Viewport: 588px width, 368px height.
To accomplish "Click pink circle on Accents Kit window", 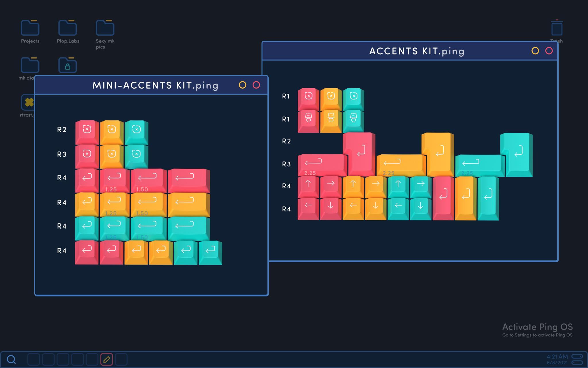I will pos(549,51).
